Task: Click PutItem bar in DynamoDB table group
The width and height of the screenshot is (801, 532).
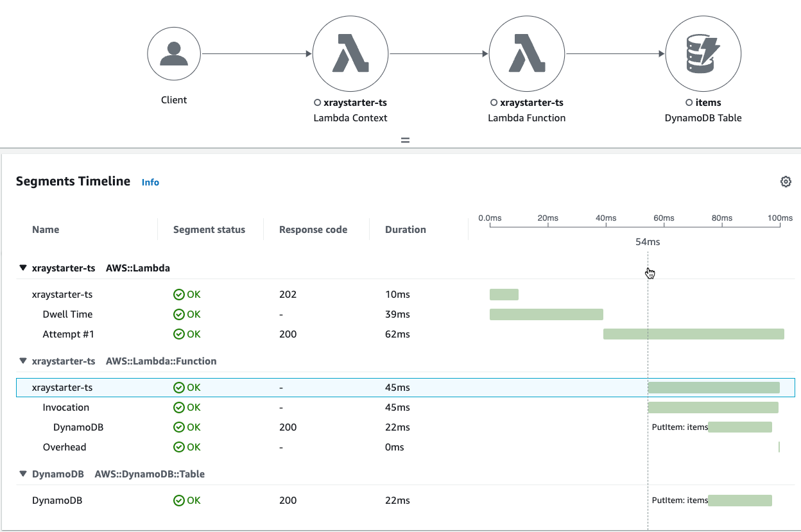Action: click(x=740, y=501)
